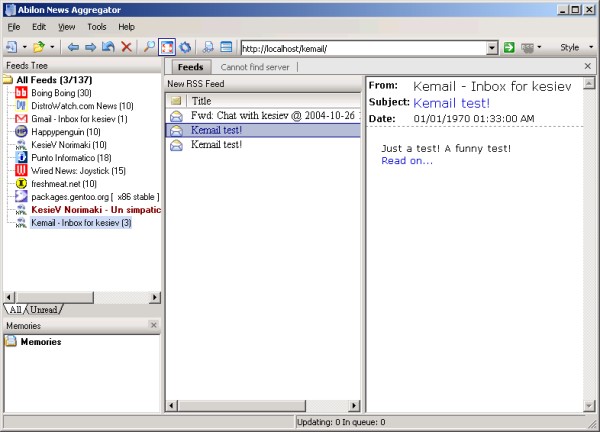Expand the open folder dropdown arrow

click(x=52, y=47)
